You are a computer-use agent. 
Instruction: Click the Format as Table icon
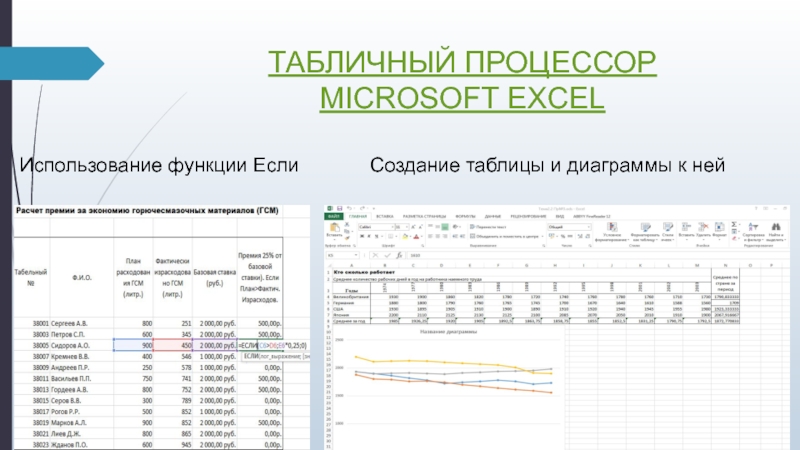645,226
